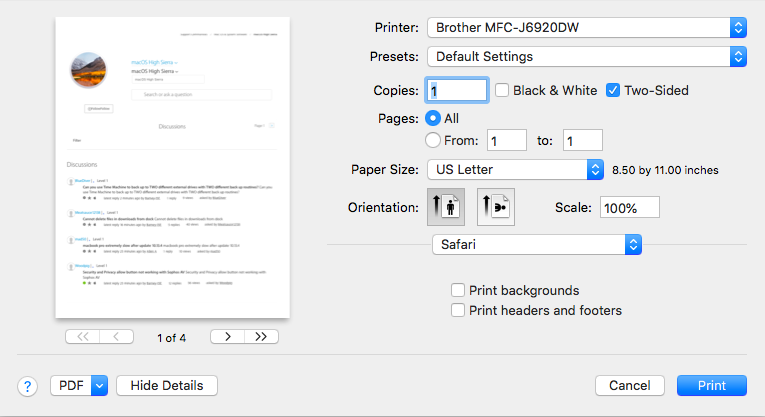Click the PDF button
Viewport: 765px width, 417px height.
coord(71,386)
